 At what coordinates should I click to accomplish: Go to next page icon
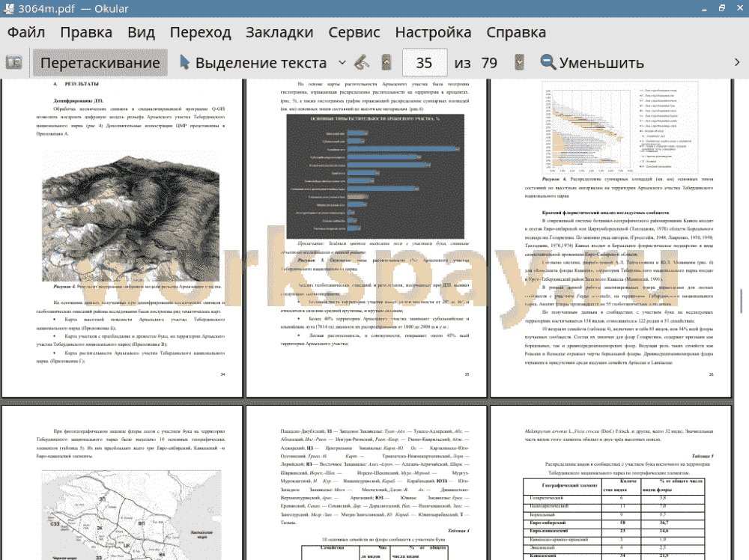[519, 63]
